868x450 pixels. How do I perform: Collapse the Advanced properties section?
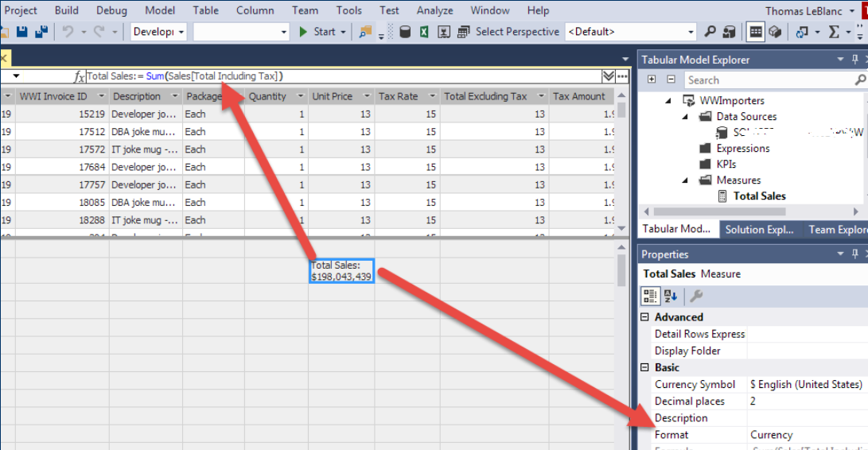point(645,317)
